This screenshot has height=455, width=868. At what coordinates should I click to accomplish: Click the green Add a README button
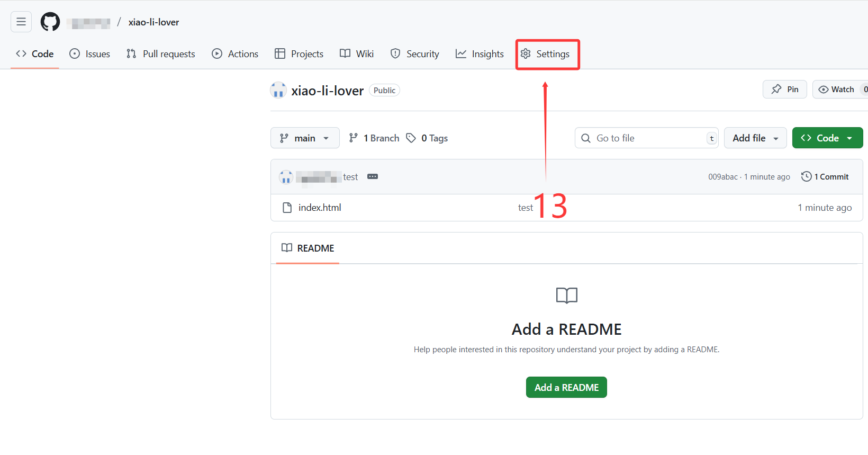tap(566, 387)
